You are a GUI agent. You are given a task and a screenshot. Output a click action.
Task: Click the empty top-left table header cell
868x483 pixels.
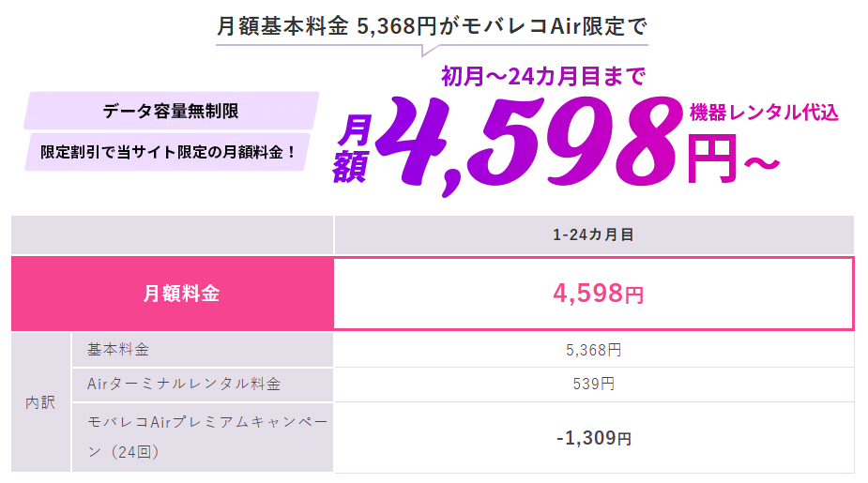pyautogui.click(x=172, y=234)
